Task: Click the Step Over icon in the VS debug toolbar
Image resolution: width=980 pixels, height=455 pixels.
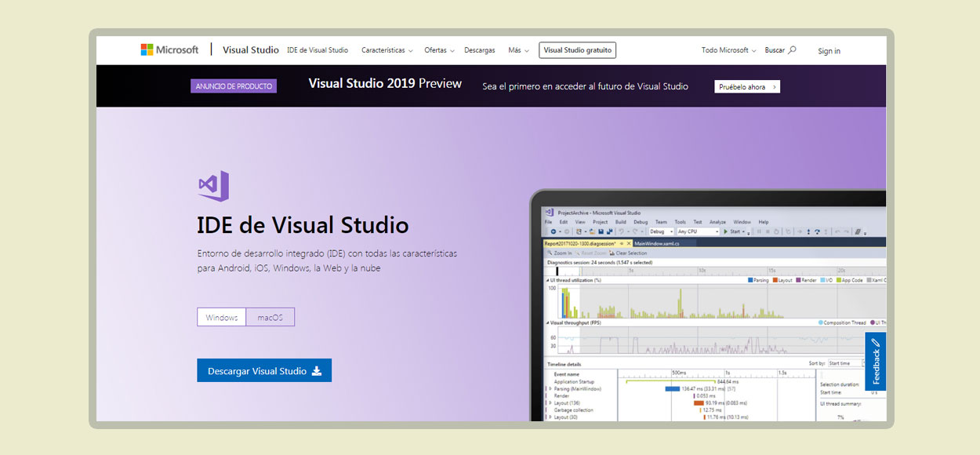Action: pos(817,231)
